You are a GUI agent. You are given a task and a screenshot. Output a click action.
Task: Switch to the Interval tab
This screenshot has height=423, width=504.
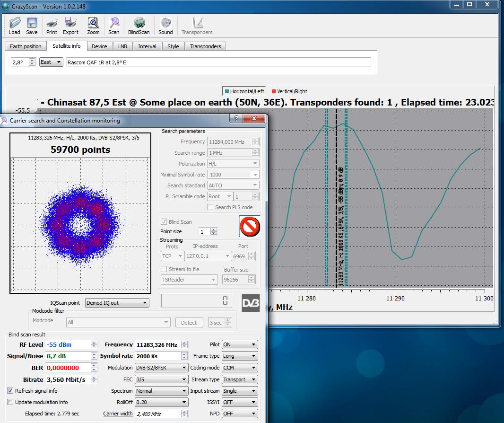[147, 46]
